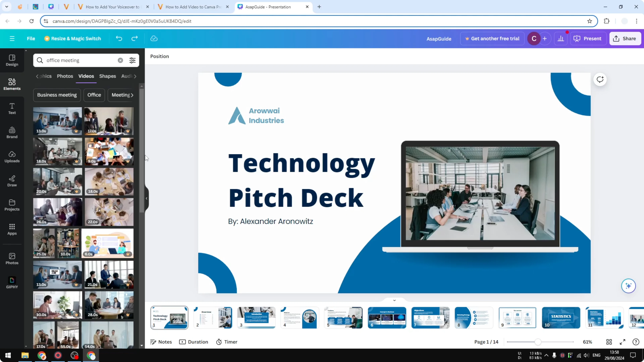This screenshot has width=644, height=362.
Task: Open page 10 STATISTICS thumbnail
Action: (x=561, y=318)
